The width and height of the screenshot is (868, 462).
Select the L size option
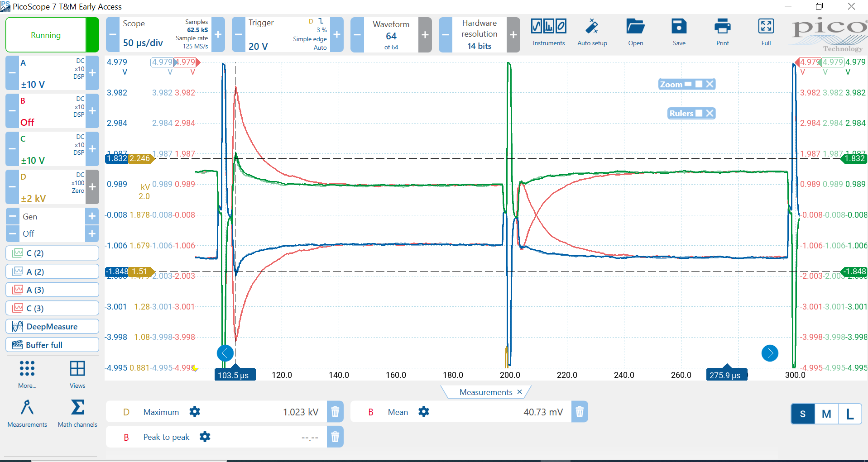[x=849, y=414]
